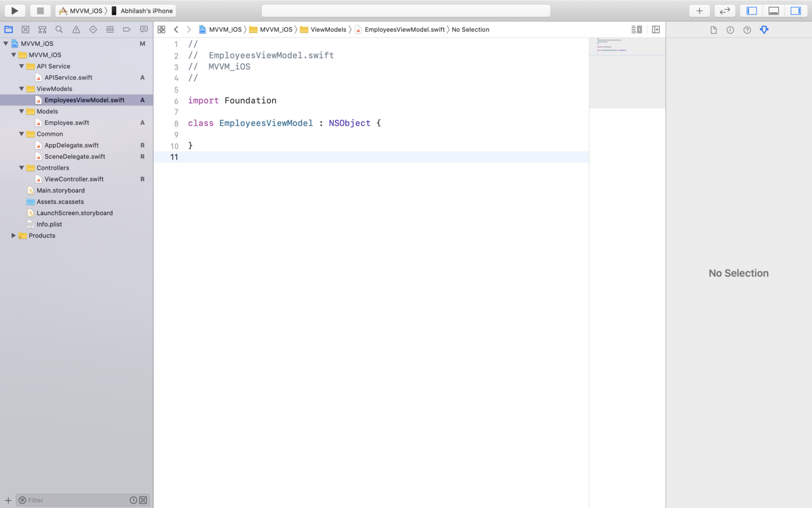Open the code review arrows button

[x=725, y=11]
